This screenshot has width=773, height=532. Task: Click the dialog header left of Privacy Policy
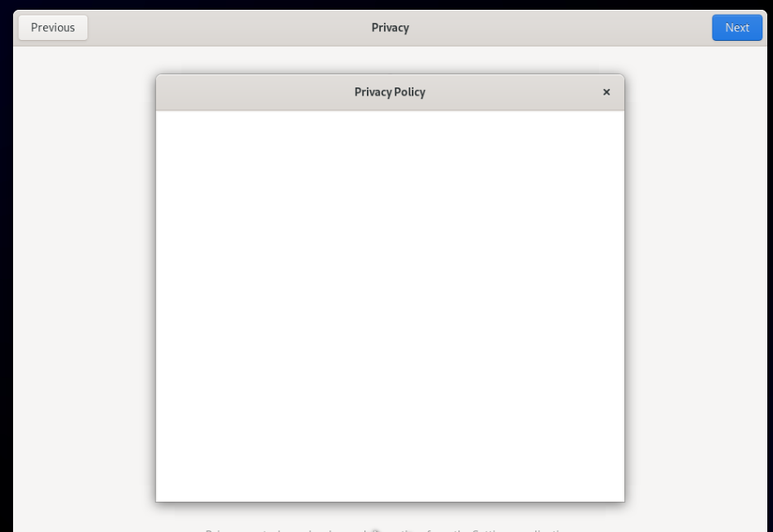click(255, 92)
